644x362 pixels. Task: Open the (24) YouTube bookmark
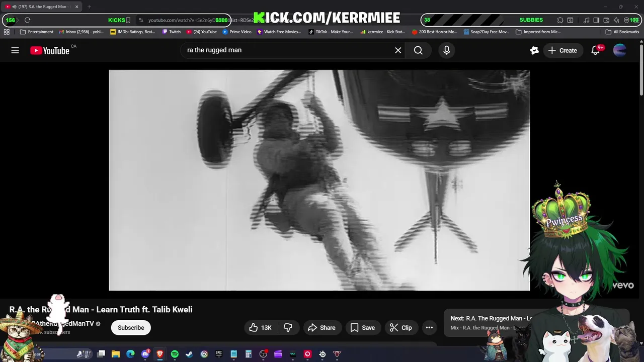coord(202,32)
